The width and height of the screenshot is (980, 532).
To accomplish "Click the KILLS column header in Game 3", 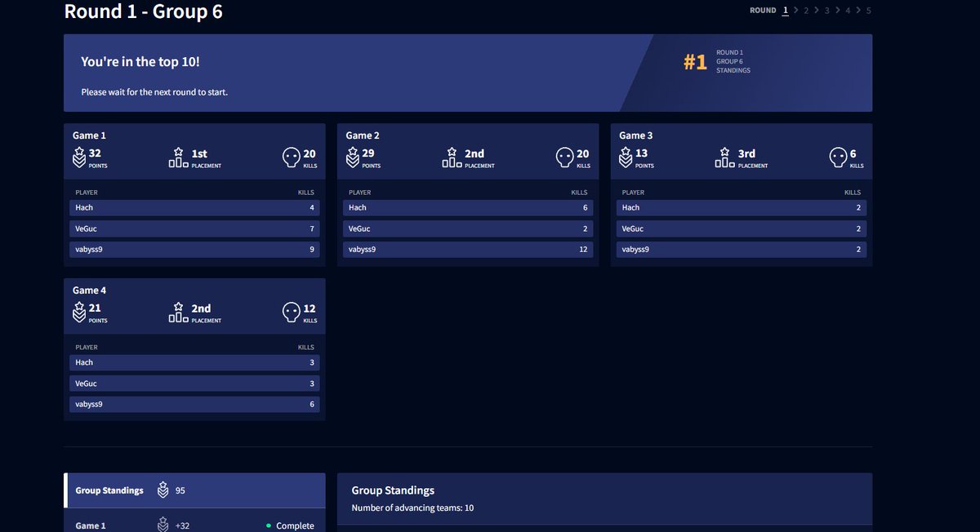I will 853,193.
